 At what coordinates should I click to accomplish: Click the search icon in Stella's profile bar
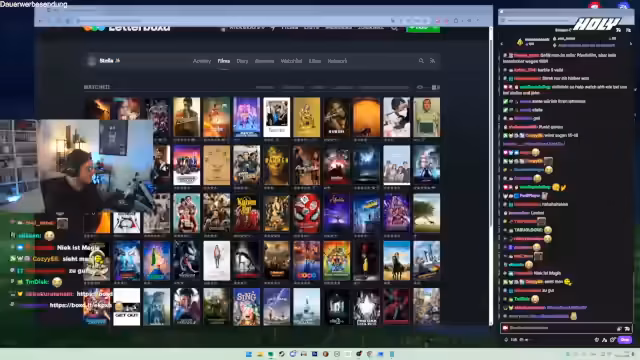click(421, 61)
